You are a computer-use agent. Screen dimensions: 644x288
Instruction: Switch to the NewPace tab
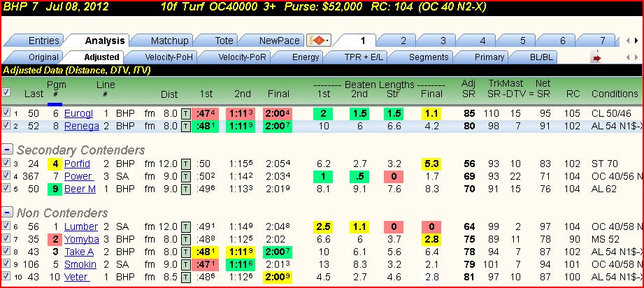[x=273, y=41]
